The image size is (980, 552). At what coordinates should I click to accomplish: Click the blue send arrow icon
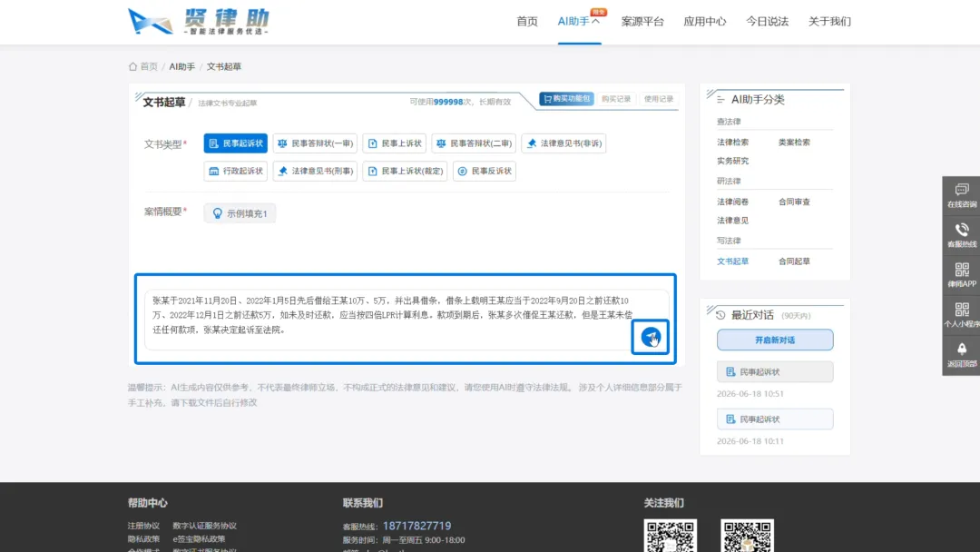tap(650, 337)
